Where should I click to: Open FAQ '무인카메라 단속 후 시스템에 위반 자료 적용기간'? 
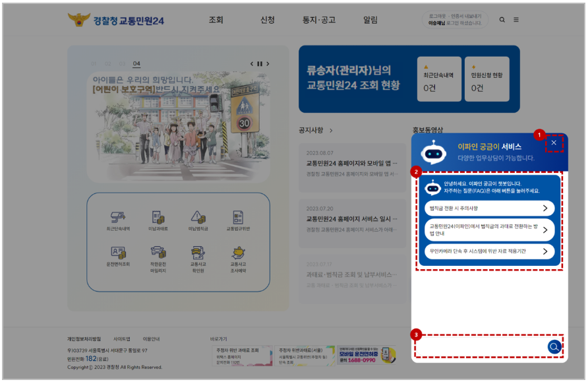point(489,251)
